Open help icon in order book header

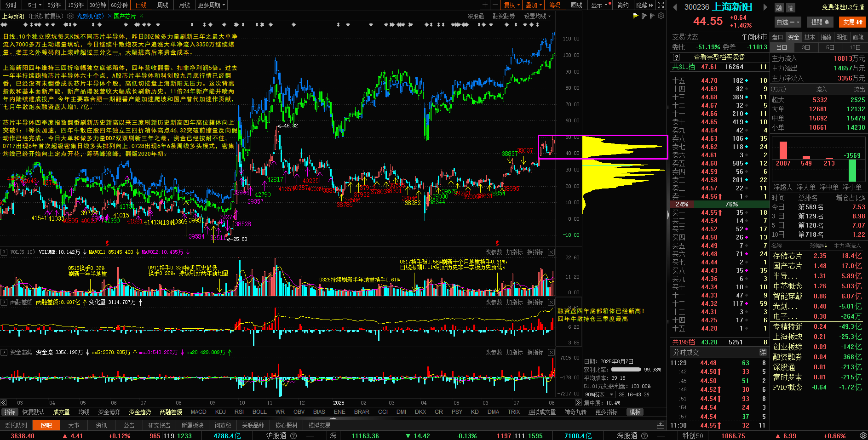tap(676, 57)
